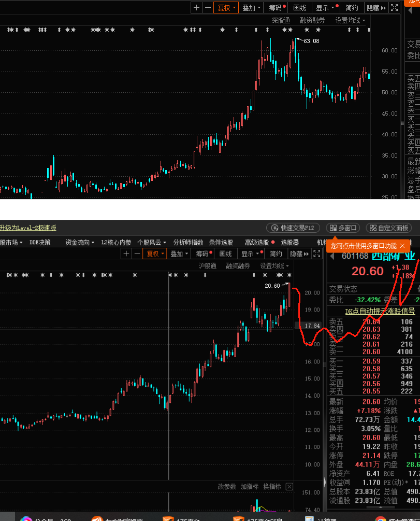The height and width of the screenshot is (521, 420).
Task: Toggle 筹码 in the lower chart toolbar
Action: click(x=204, y=254)
